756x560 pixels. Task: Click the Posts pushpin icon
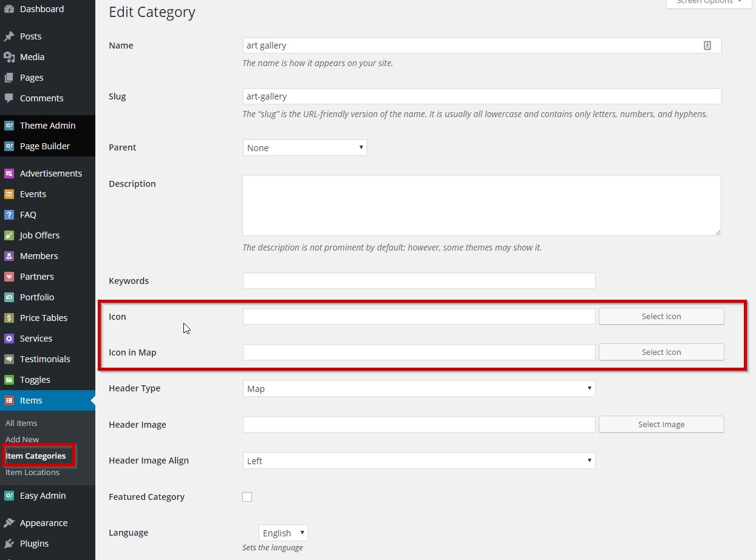(9, 36)
